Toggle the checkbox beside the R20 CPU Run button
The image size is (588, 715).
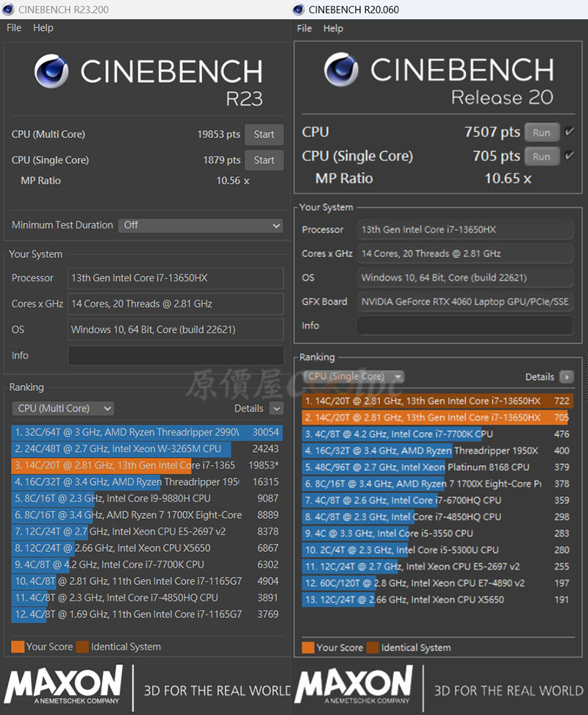coord(569,132)
